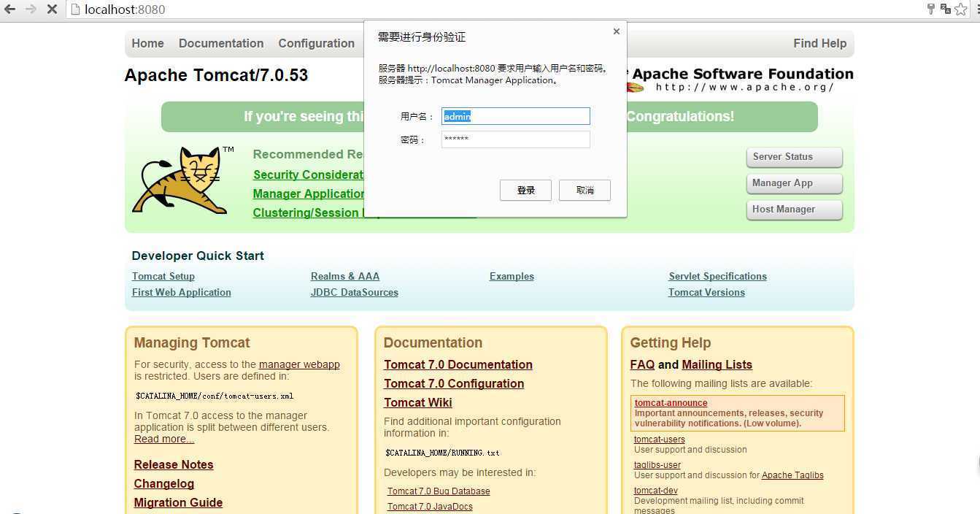Open the Migration Guide link
Viewport: 980px width, 514px height.
pyautogui.click(x=178, y=502)
